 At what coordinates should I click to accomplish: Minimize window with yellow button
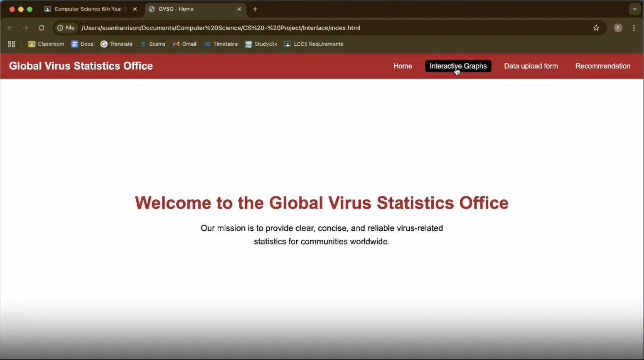21,9
